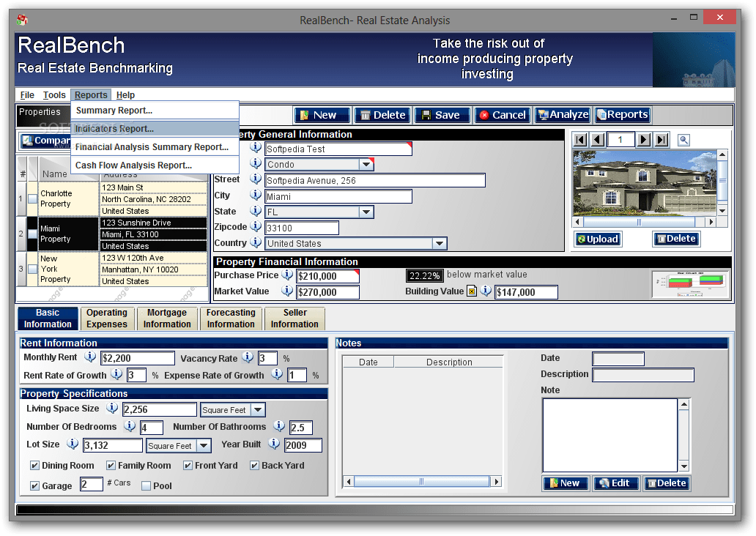Viewport: 756px width, 536px height.
Task: Go to last photo via end navigation icon
Action: tap(661, 140)
